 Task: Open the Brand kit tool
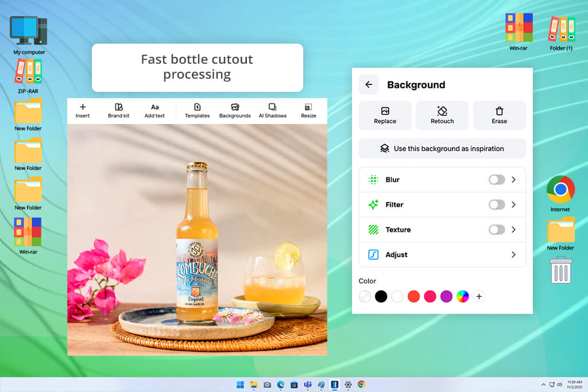coord(118,111)
